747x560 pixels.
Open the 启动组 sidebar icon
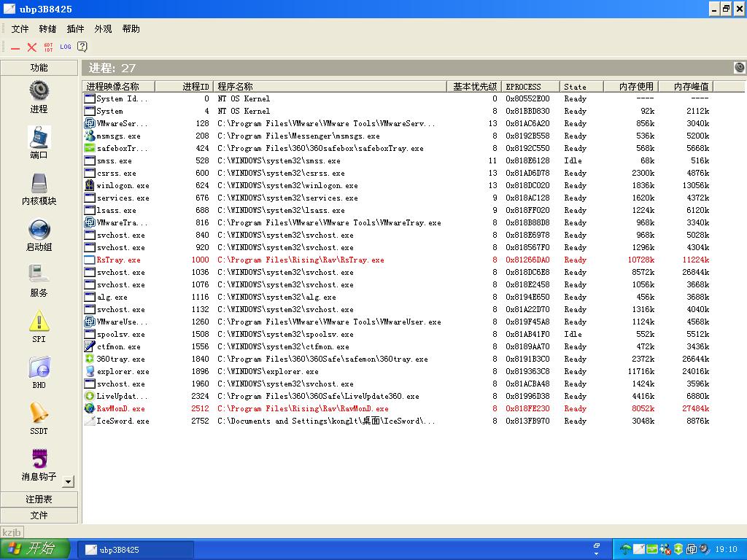click(39, 230)
